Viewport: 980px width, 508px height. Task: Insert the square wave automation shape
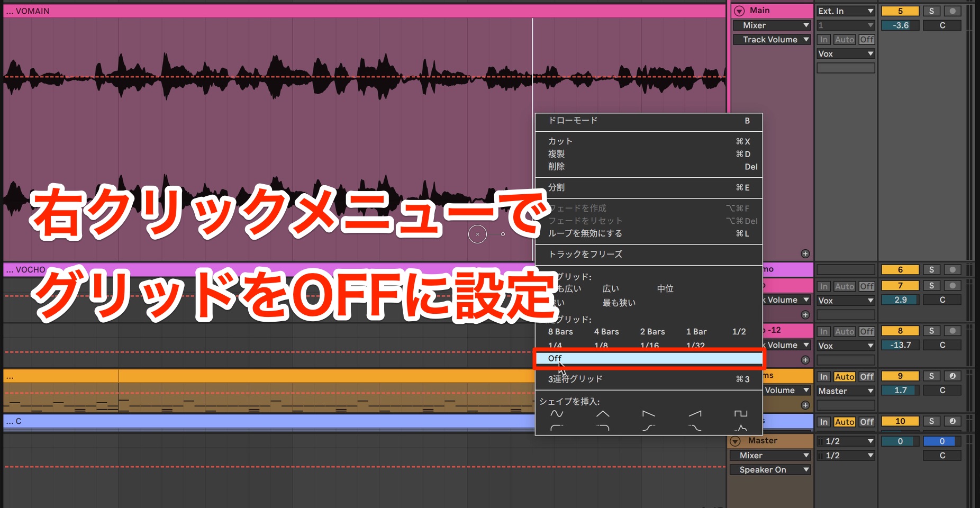click(741, 414)
